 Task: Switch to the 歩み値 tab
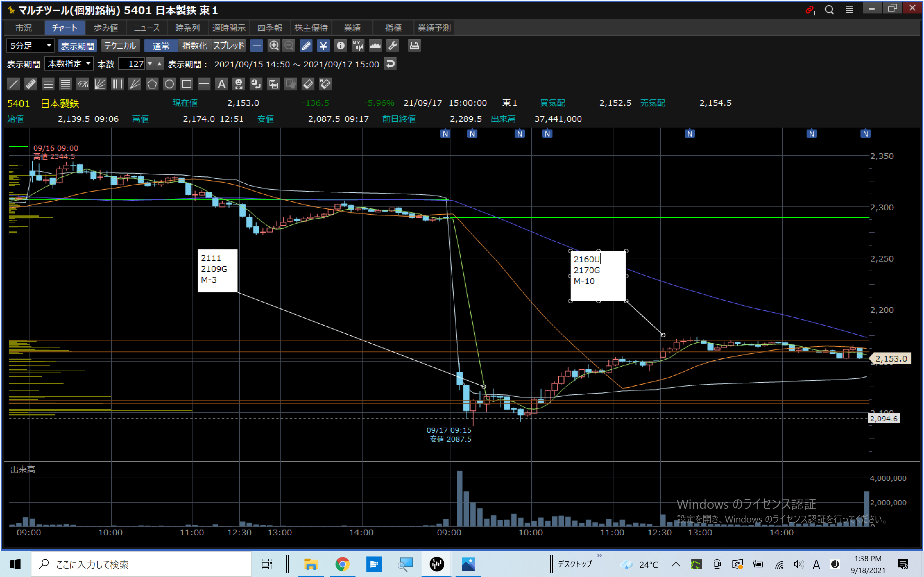(106, 28)
